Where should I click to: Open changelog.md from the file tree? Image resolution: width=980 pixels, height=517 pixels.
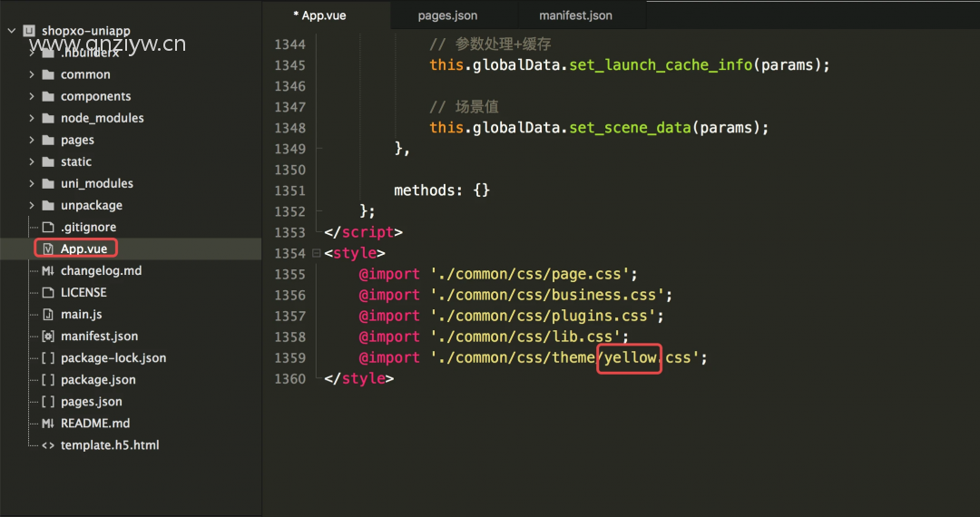pyautogui.click(x=102, y=271)
